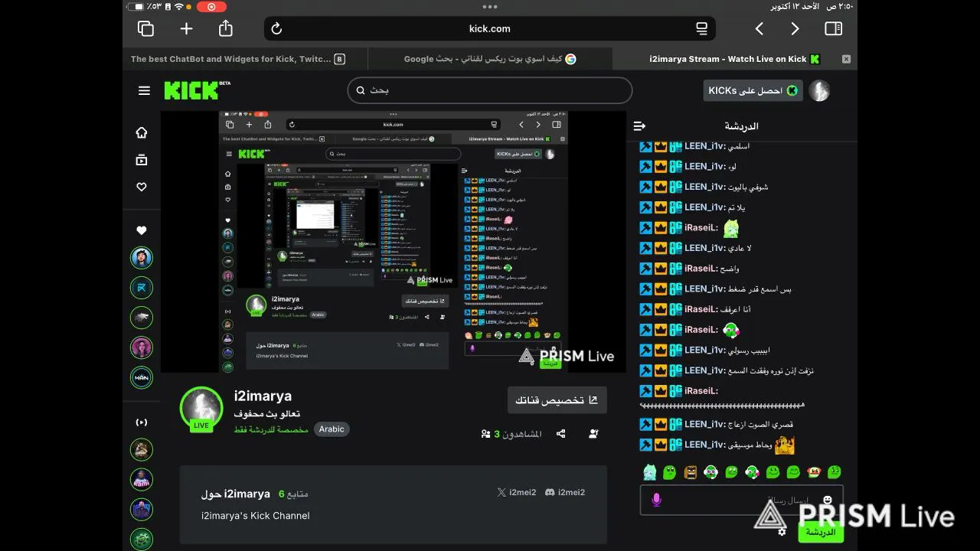Image resolution: width=980 pixels, height=551 pixels.
Task: Click the 'احصل على KICKs' button
Action: point(753,90)
